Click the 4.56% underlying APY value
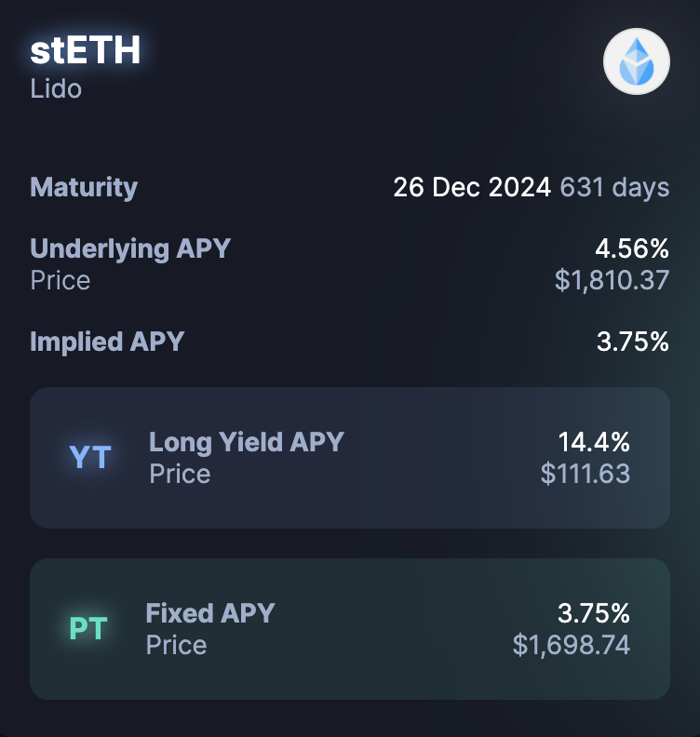The height and width of the screenshot is (737, 700). tap(632, 248)
